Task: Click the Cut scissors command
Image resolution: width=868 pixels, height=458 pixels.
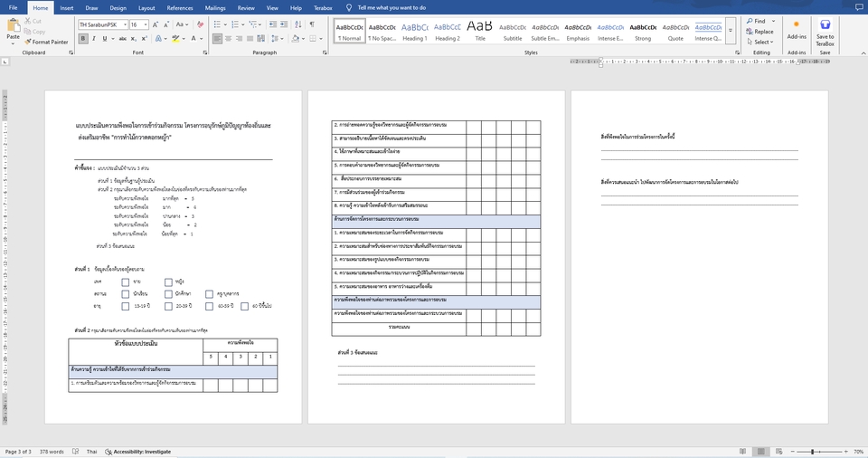Action: pyautogui.click(x=33, y=21)
